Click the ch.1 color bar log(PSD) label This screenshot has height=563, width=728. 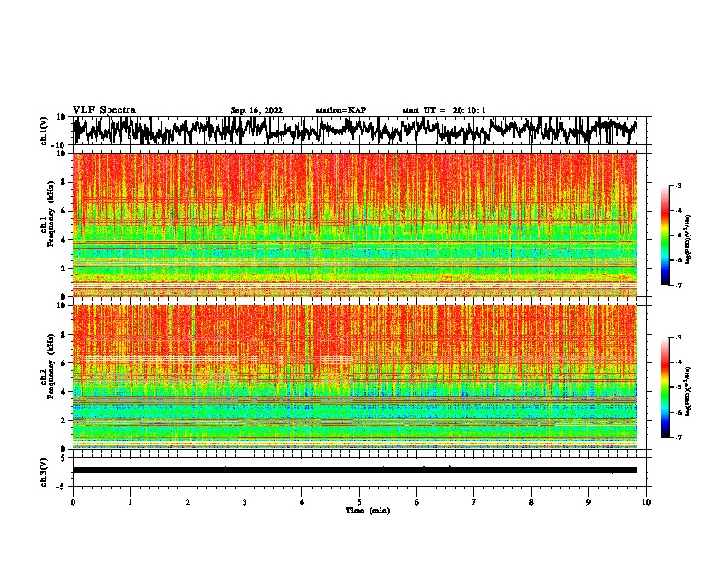688,239
